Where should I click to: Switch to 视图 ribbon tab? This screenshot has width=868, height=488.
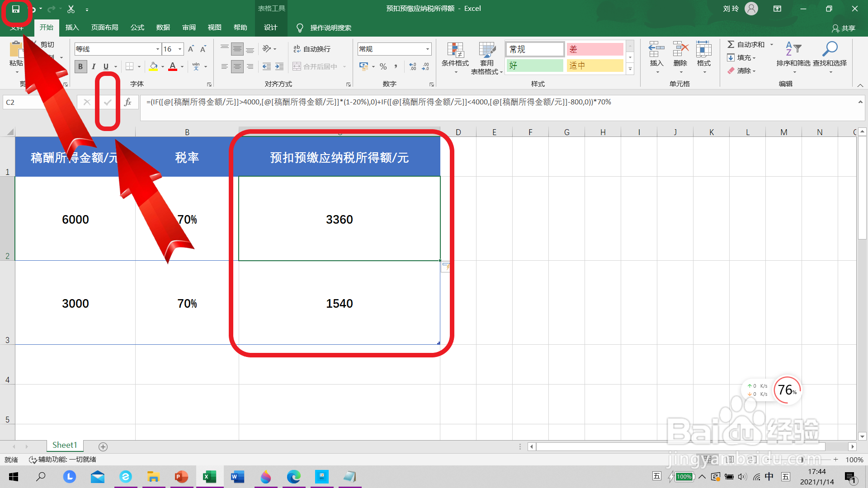[215, 28]
